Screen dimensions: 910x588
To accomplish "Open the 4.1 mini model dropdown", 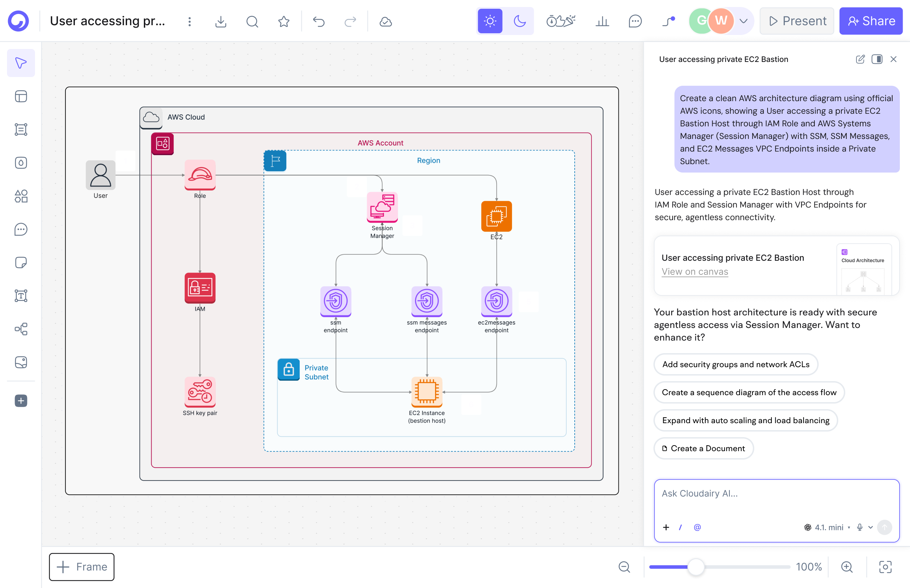I will click(827, 527).
